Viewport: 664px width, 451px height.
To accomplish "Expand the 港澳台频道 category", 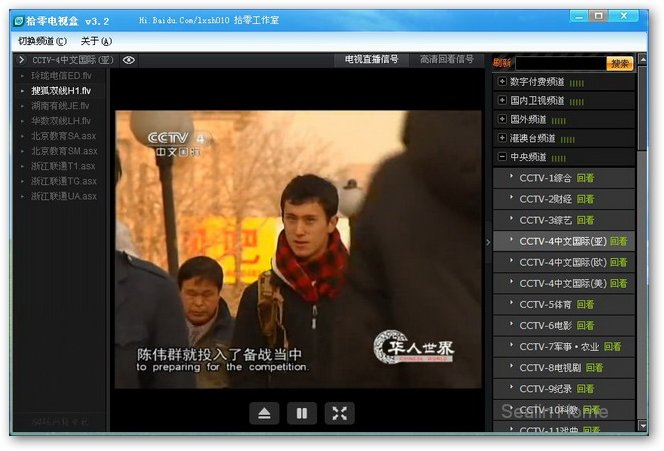I will [x=502, y=138].
